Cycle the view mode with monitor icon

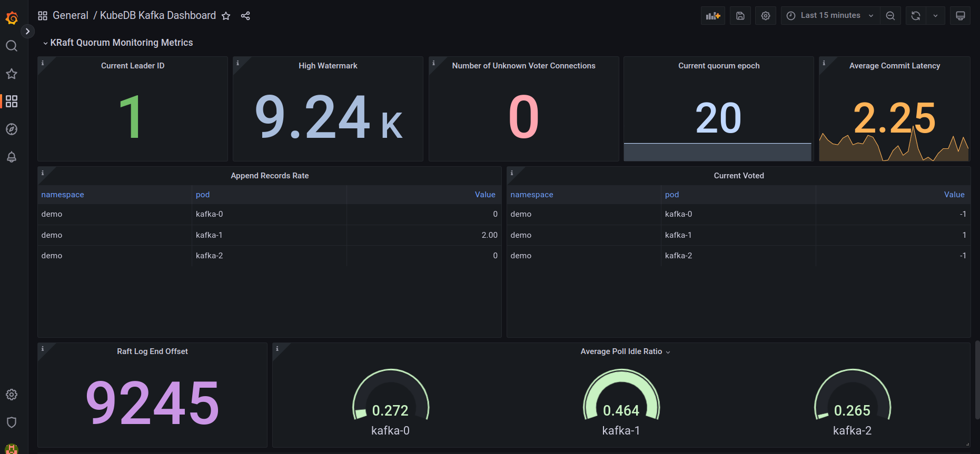click(x=961, y=16)
